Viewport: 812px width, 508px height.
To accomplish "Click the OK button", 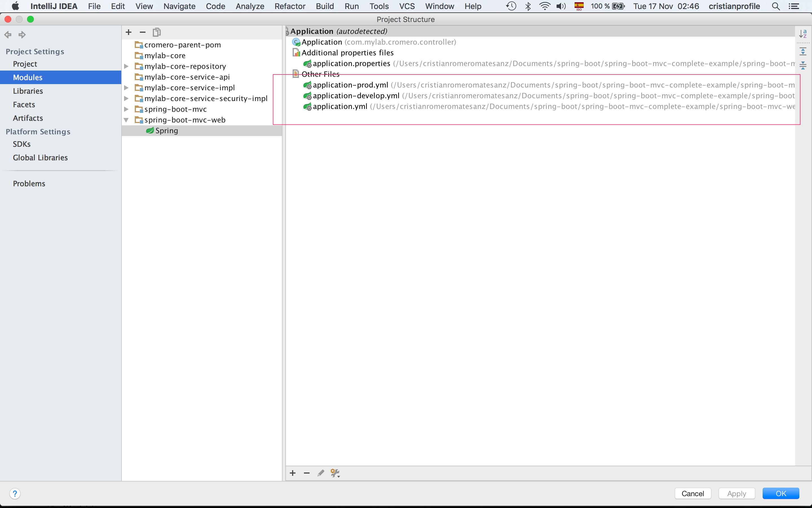I will click(781, 494).
